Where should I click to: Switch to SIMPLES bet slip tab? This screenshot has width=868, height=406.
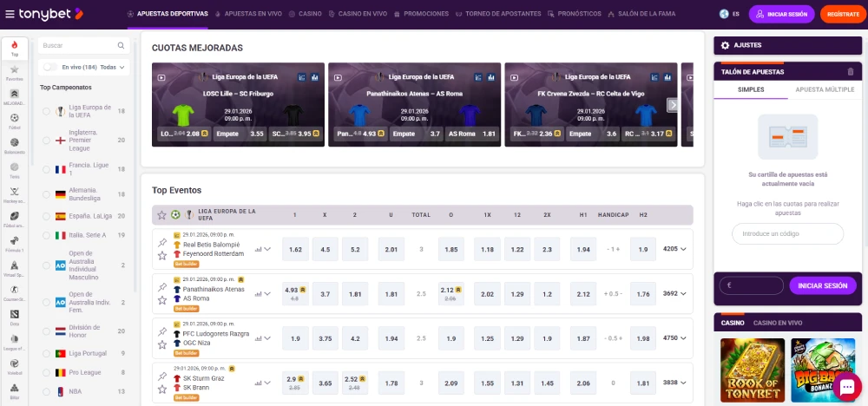(x=751, y=89)
